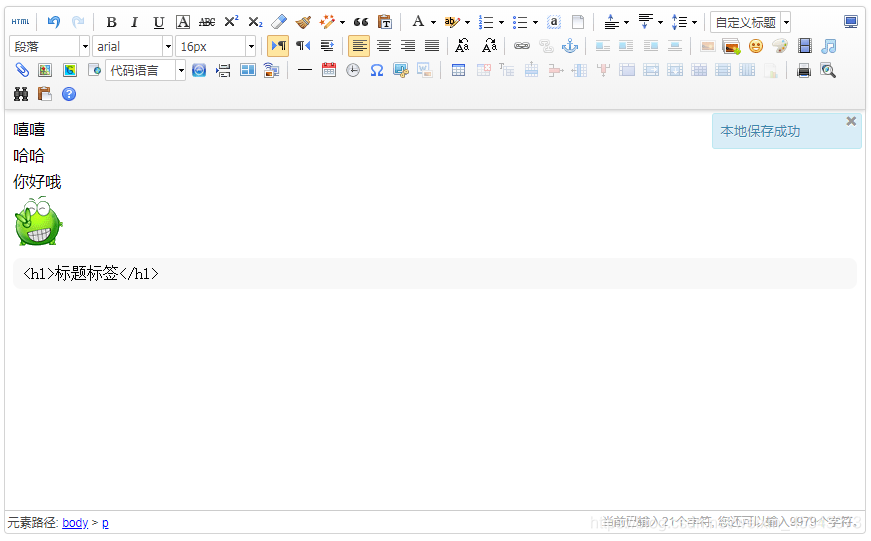The width and height of the screenshot is (871, 541).
Task: Set left-to-right text direction
Action: [278, 46]
